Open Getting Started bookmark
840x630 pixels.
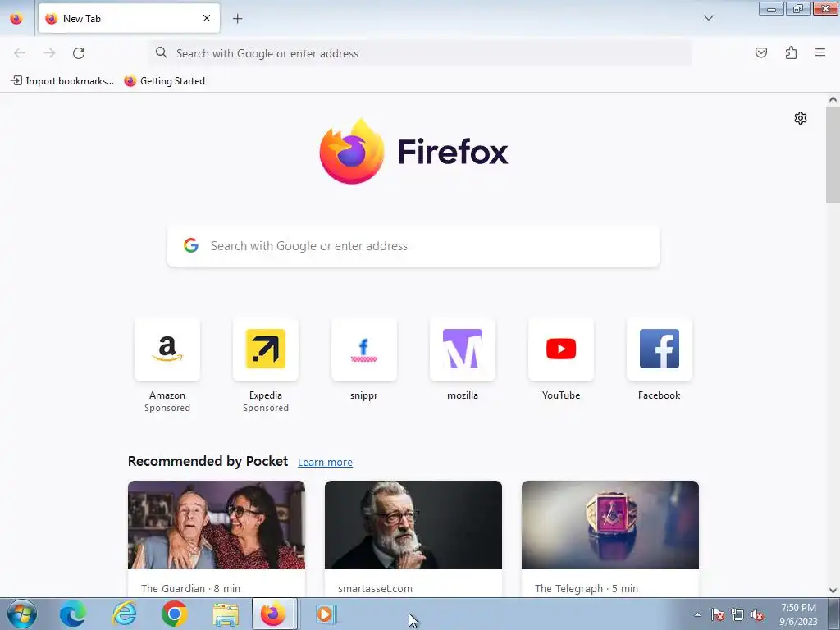164,81
